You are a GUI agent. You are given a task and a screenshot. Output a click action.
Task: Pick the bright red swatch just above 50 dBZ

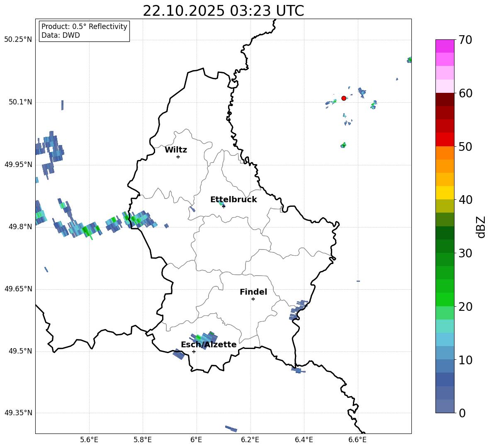[445, 139]
